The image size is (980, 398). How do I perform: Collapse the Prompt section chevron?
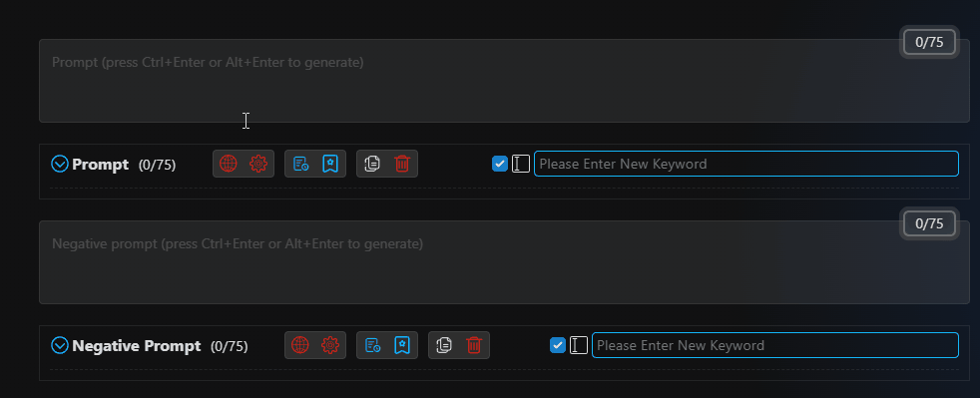click(x=59, y=164)
